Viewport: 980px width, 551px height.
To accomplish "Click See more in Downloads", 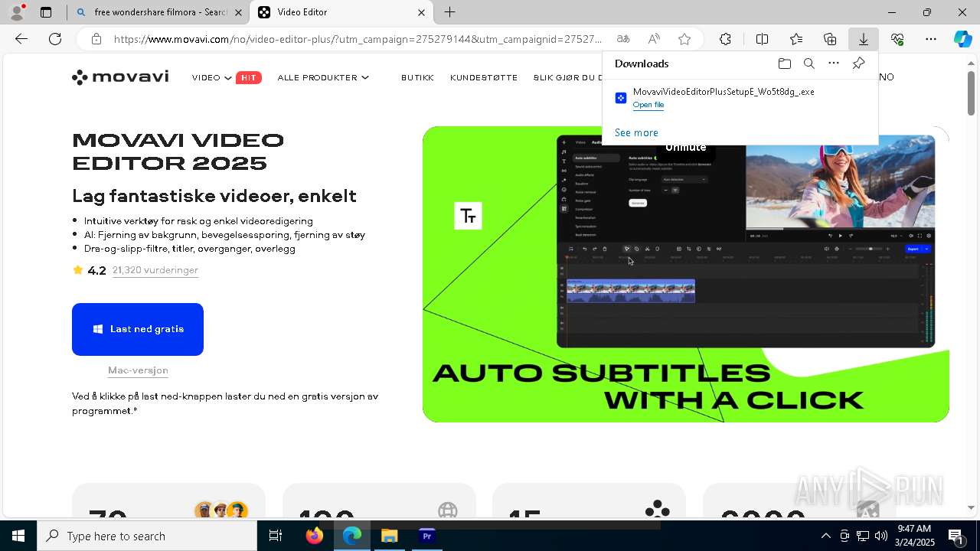I will pyautogui.click(x=636, y=132).
